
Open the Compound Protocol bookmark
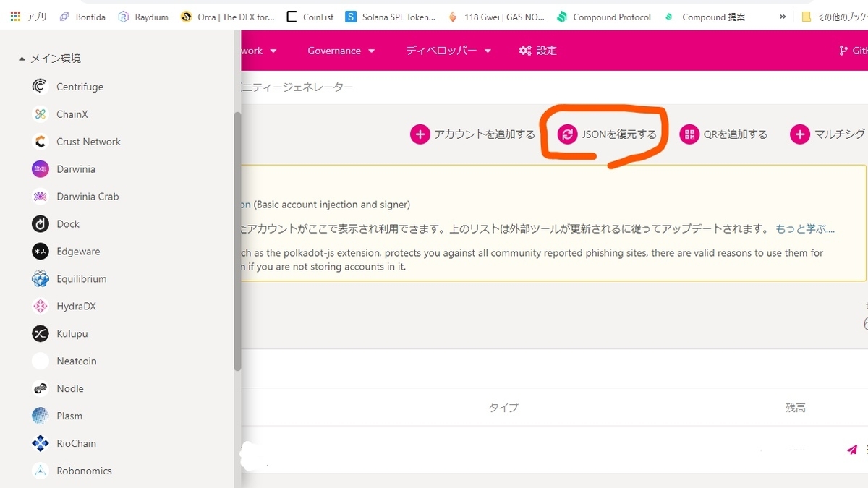click(604, 17)
